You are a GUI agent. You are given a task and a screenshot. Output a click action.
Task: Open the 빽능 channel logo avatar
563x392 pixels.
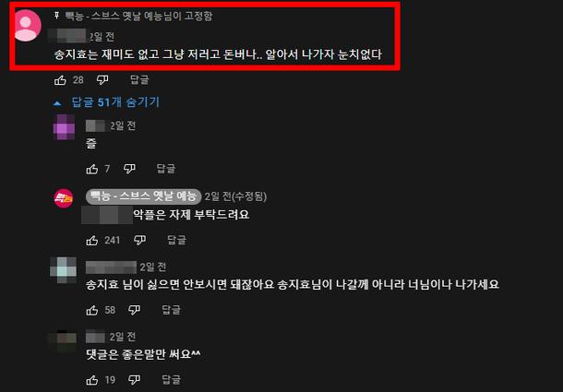click(64, 198)
